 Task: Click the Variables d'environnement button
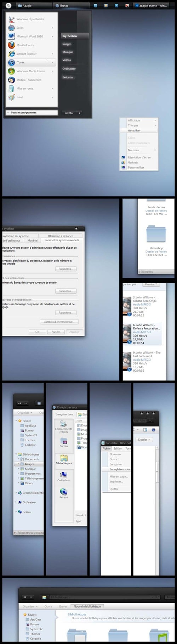tap(59, 322)
